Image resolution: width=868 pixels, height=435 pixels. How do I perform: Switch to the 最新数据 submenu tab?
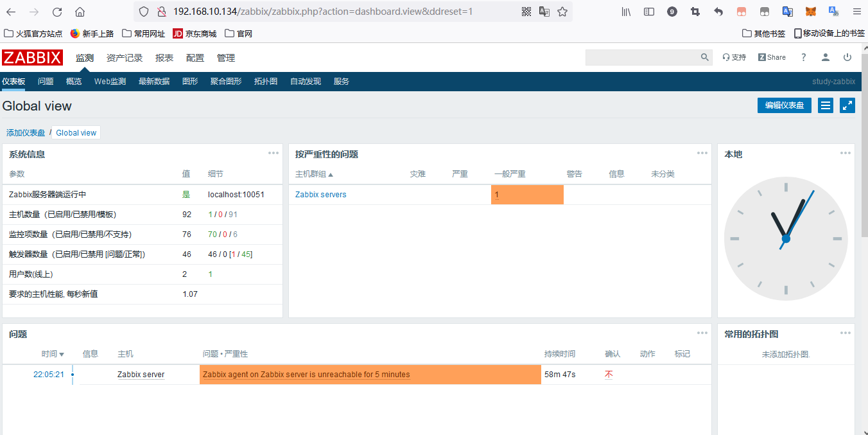coord(154,82)
